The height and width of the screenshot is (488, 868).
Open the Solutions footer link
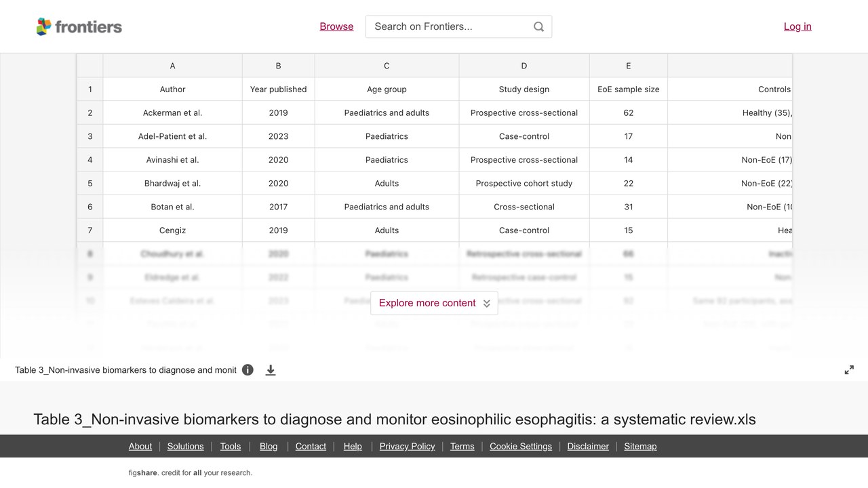[185, 446]
